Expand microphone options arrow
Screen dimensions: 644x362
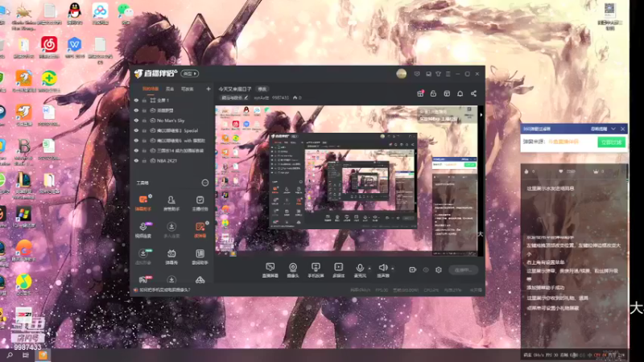(369, 269)
